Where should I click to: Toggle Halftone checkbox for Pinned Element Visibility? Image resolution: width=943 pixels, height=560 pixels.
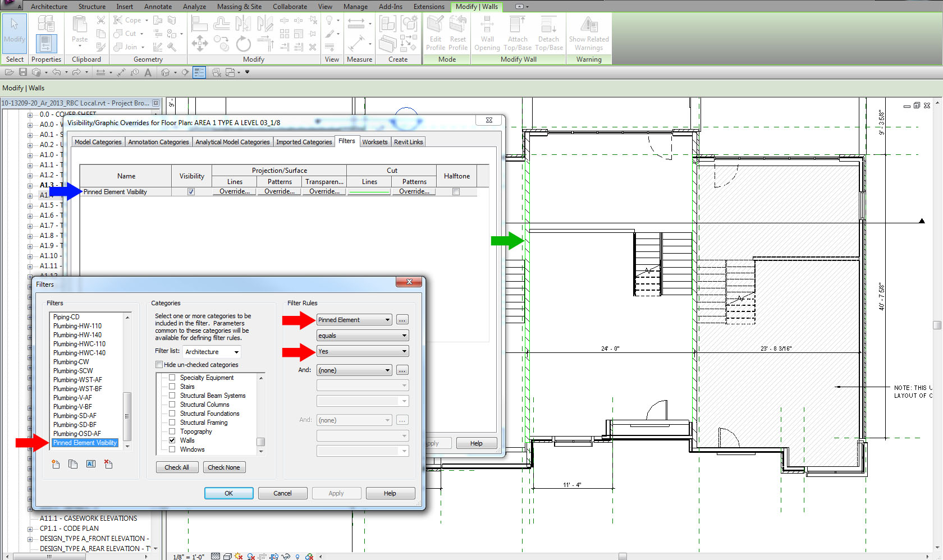click(456, 192)
